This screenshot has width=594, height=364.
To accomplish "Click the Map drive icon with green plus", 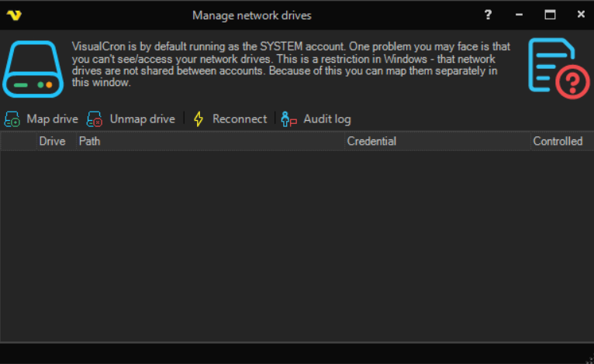I will coord(12,119).
